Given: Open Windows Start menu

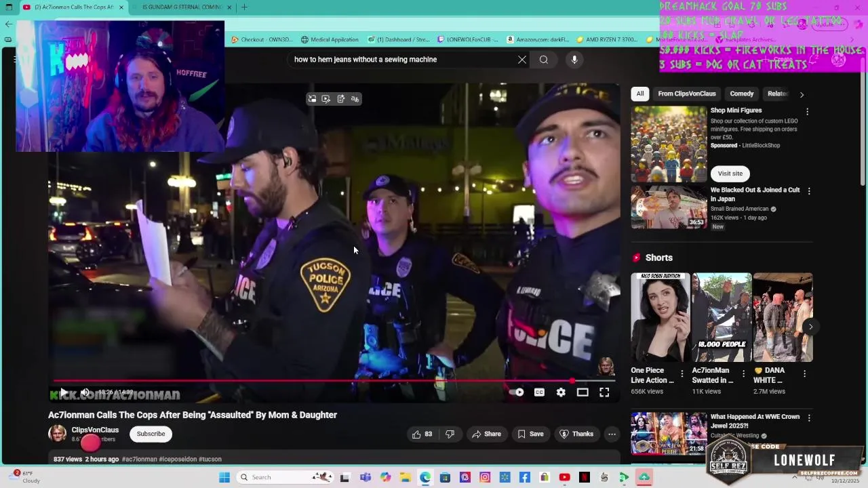Looking at the screenshot, I should point(224,477).
